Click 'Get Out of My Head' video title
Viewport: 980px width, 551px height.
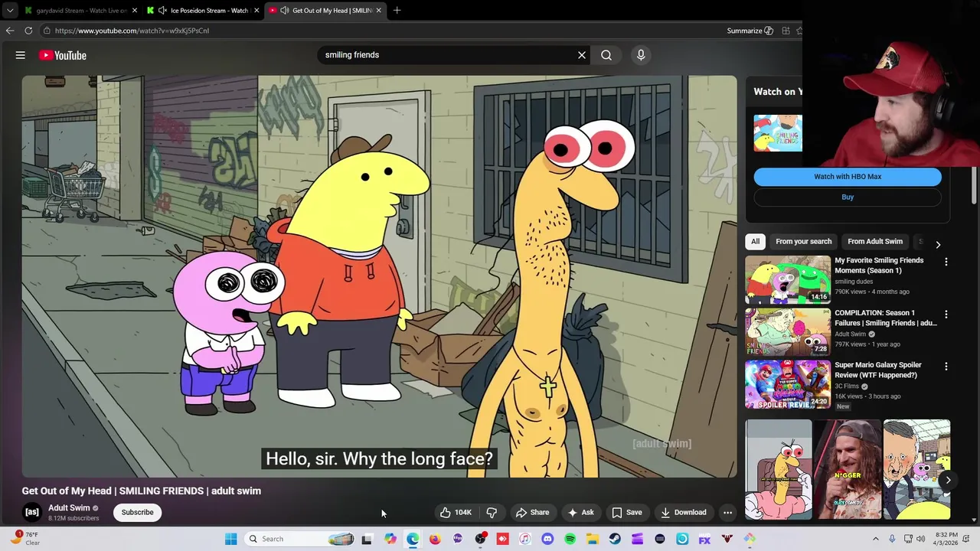tap(142, 491)
